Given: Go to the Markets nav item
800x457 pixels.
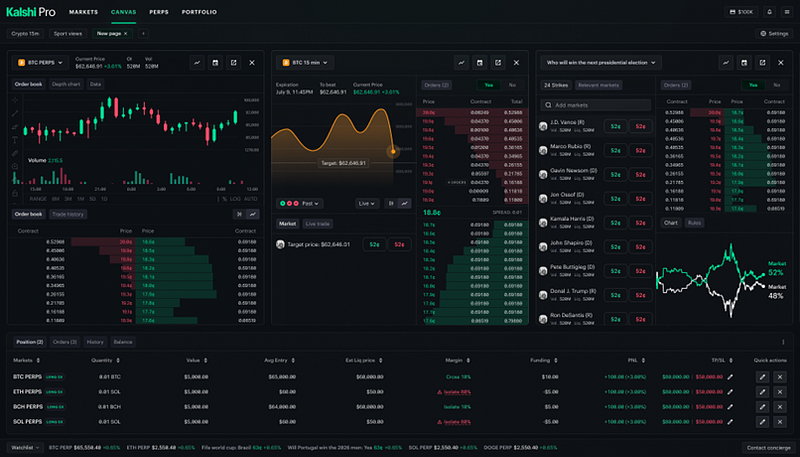Looking at the screenshot, I should click(84, 12).
